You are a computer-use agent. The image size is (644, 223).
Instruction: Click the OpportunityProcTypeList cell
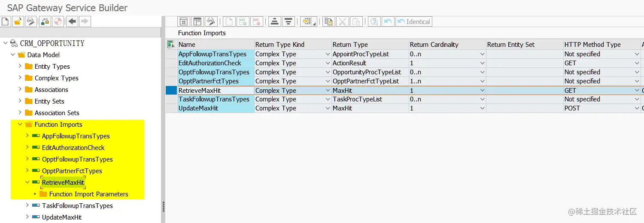(371, 72)
